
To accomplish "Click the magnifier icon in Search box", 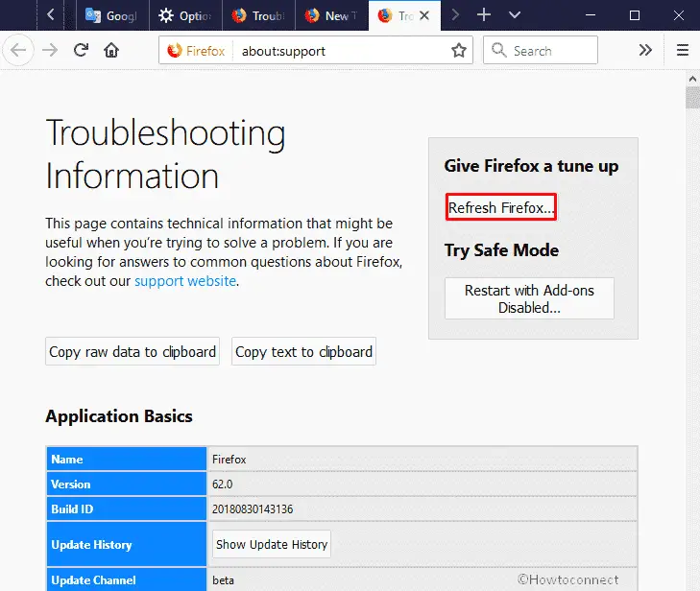I will 498,50.
